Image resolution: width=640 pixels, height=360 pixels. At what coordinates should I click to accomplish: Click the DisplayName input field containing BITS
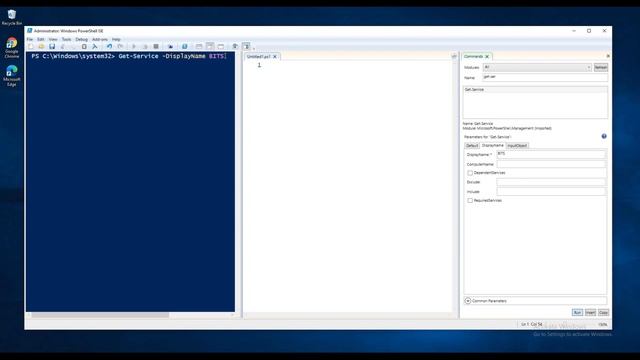tap(551, 154)
